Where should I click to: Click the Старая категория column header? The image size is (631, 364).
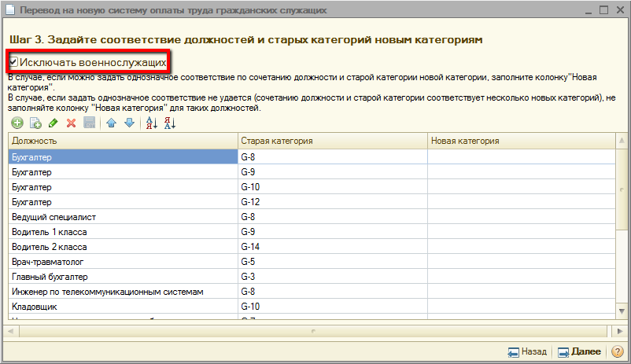click(x=331, y=141)
